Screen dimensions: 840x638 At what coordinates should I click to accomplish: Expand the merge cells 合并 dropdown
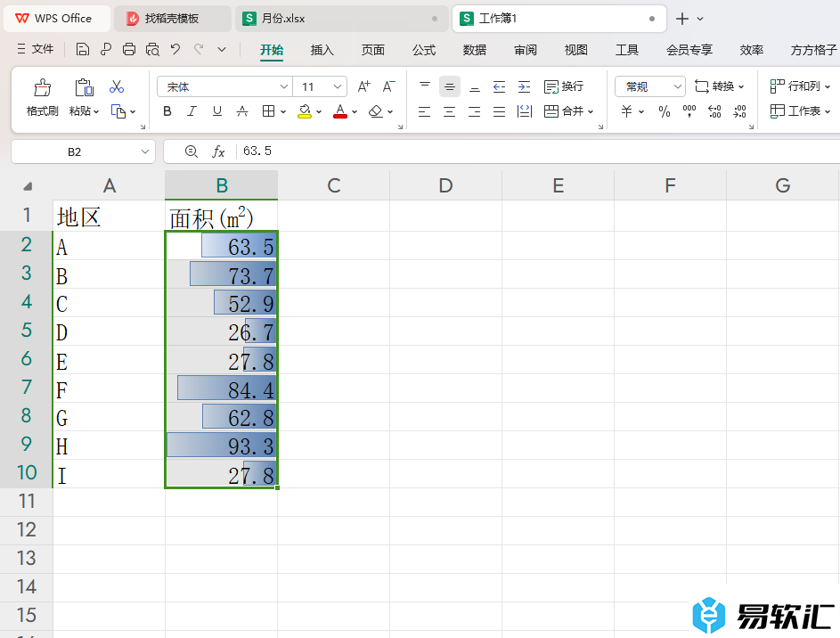[x=591, y=111]
